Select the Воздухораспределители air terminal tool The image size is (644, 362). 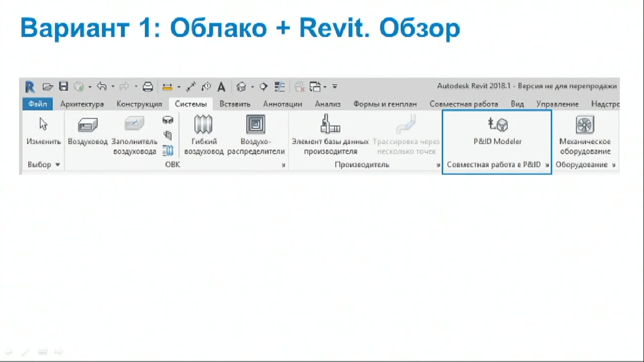click(256, 136)
